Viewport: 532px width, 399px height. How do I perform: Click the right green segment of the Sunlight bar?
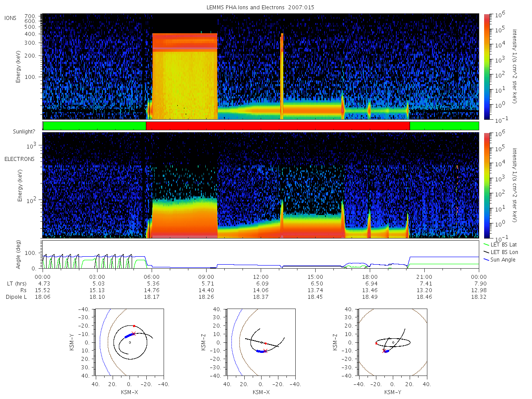click(444, 126)
